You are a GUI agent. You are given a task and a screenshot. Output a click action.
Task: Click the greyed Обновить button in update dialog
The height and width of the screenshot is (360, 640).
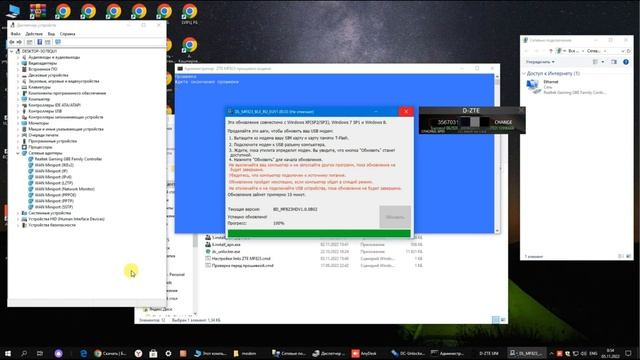(x=395, y=217)
